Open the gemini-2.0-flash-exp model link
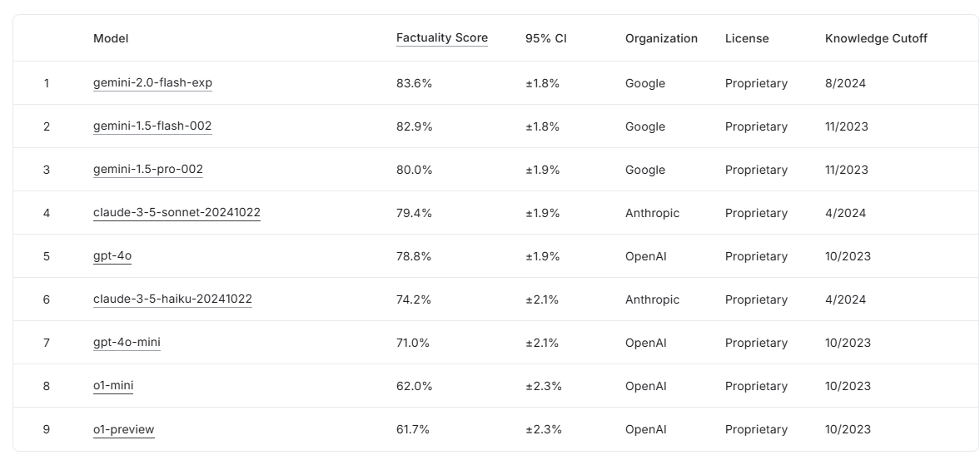 152,83
